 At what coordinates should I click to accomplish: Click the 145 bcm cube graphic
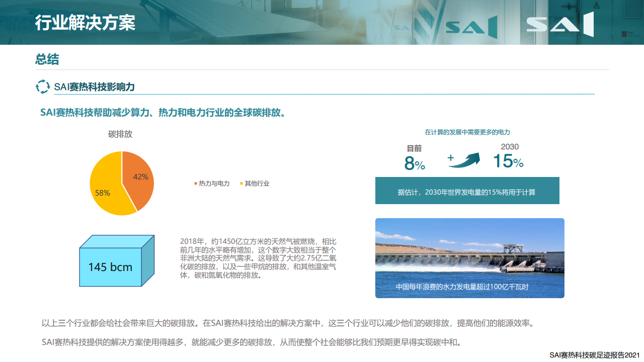click(x=116, y=261)
